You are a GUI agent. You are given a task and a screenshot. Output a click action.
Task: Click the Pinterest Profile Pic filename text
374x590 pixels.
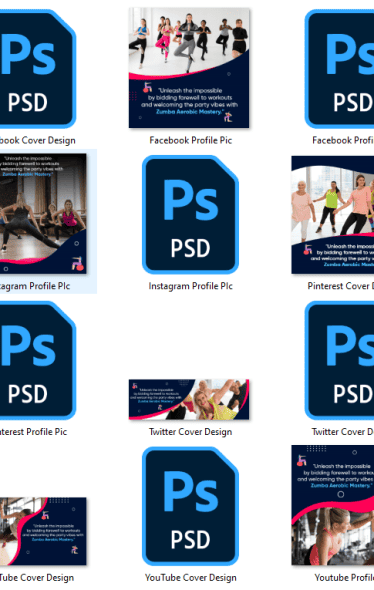click(33, 432)
